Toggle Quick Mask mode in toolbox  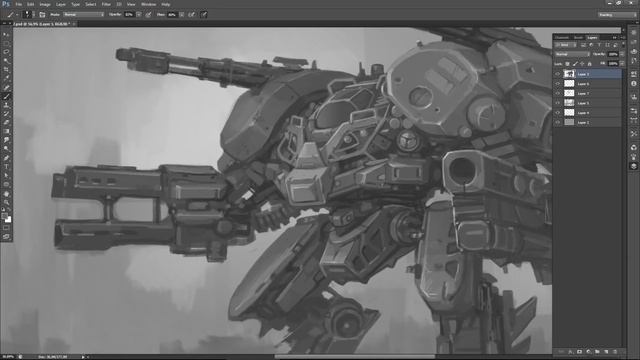6,228
